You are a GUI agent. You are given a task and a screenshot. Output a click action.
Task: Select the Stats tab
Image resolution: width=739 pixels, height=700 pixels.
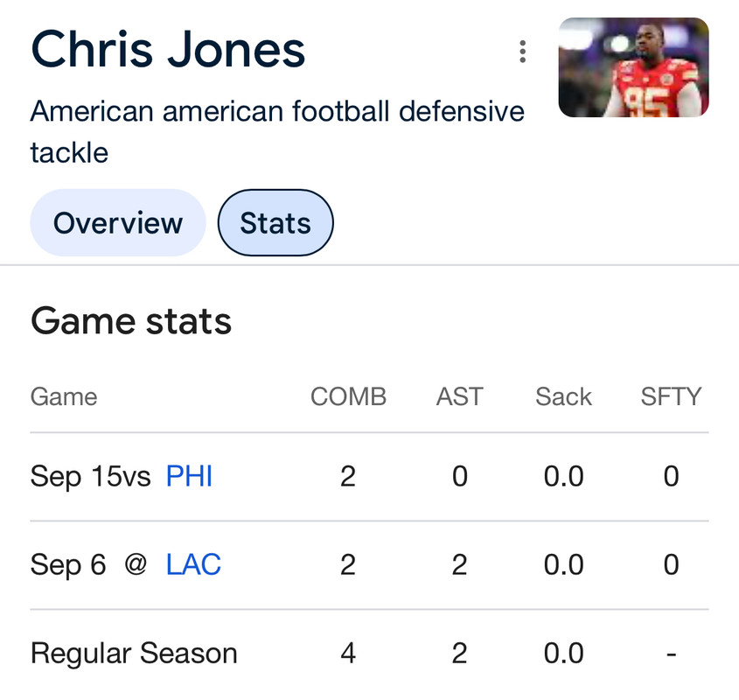(275, 222)
